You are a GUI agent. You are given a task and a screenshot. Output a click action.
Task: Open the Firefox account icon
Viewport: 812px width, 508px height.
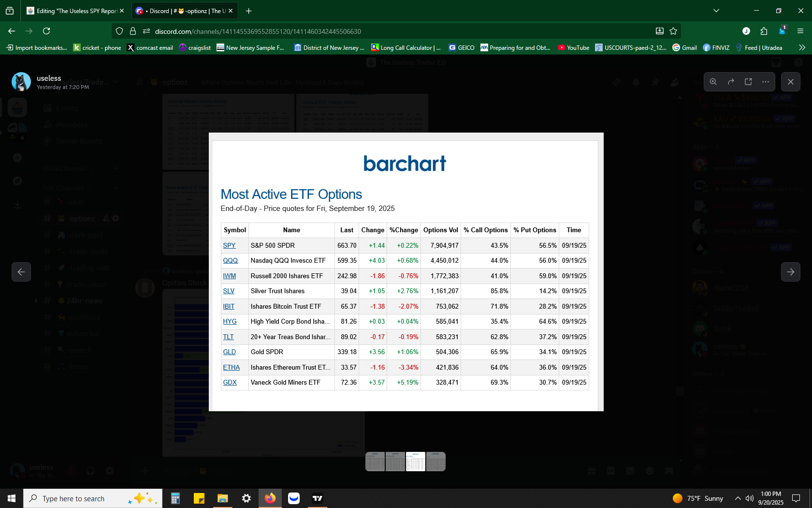[x=746, y=31]
